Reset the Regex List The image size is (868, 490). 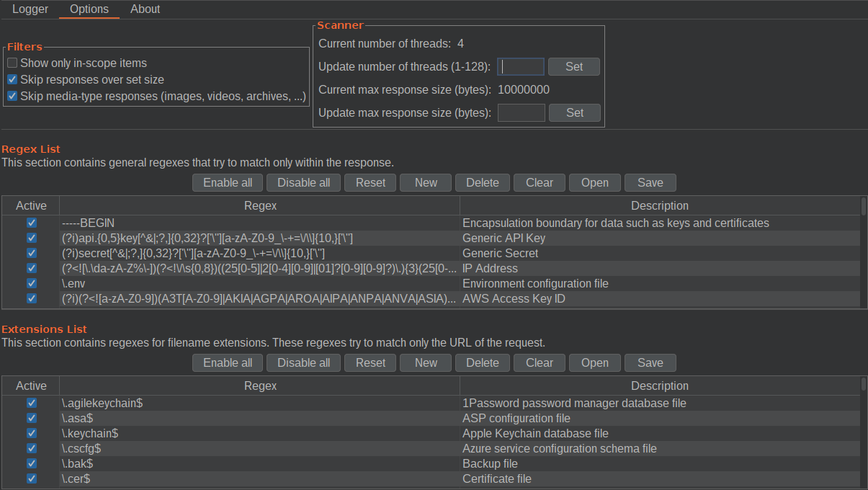click(x=370, y=183)
